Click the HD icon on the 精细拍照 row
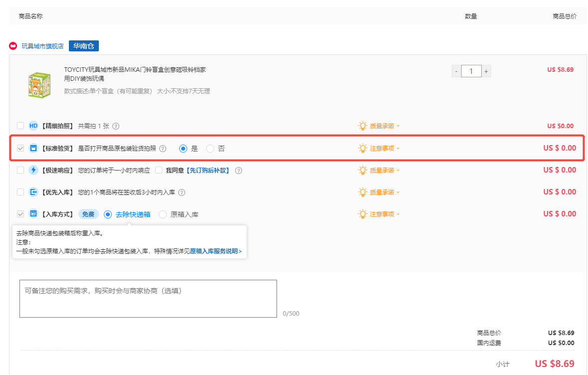 point(33,126)
